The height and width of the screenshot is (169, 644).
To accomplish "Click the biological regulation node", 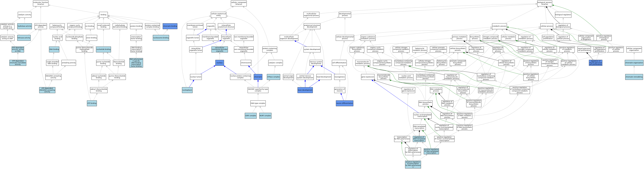I will pyautogui.click(x=563, y=15).
